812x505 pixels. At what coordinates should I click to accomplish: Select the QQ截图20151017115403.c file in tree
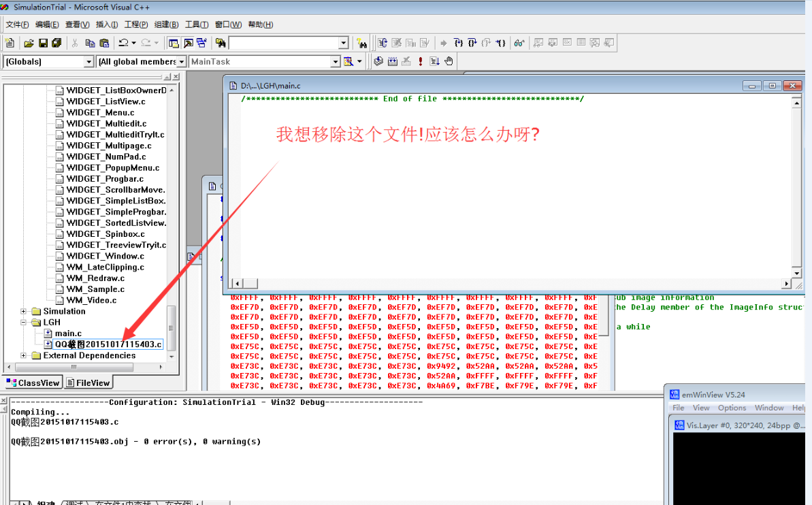[x=108, y=344]
